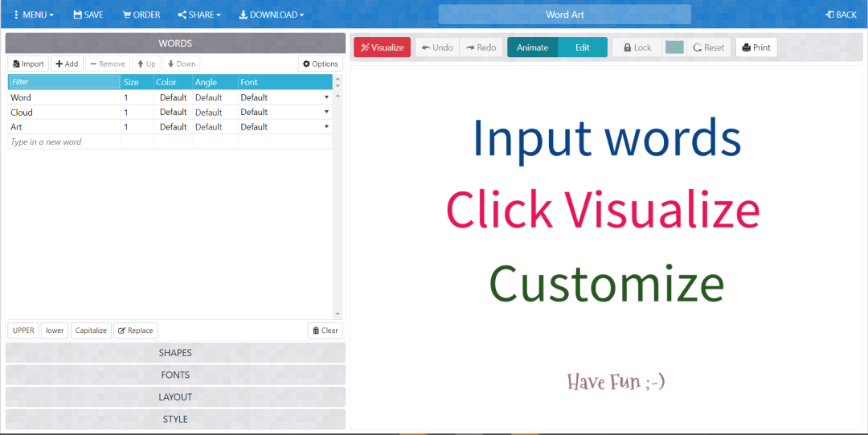The width and height of the screenshot is (868, 435).
Task: Collapse the WORDS panel header
Action: (x=175, y=43)
